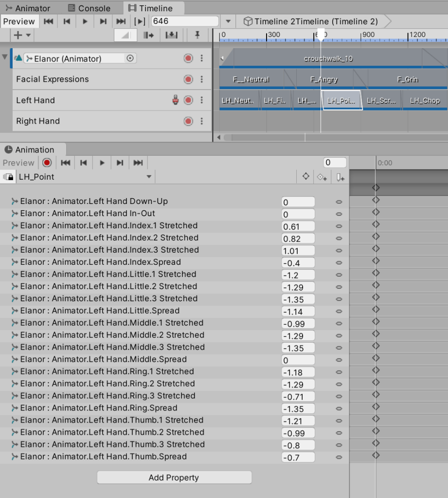Viewport: 448px width, 498px height.
Task: Open the LH_Point clip selection dropdown
Action: tap(149, 177)
